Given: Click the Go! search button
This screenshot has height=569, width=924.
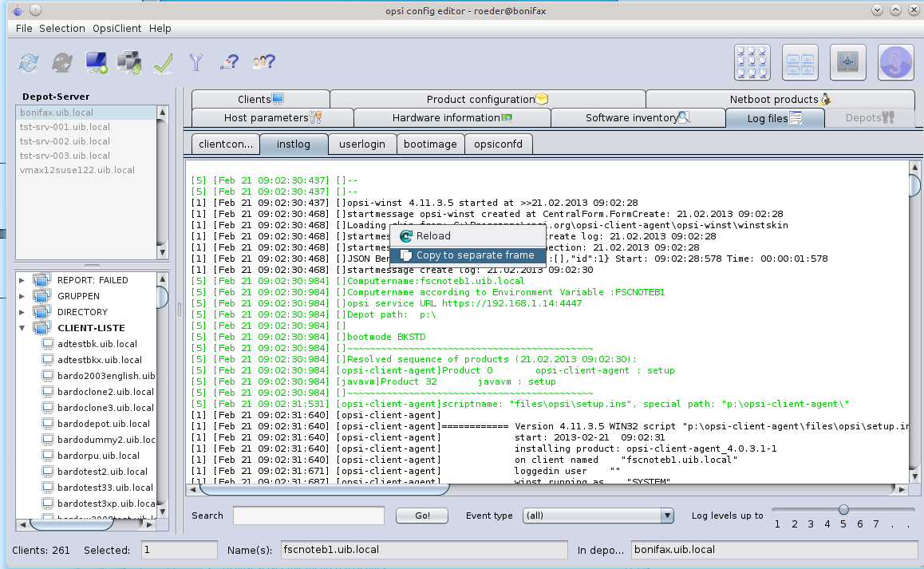Looking at the screenshot, I should pos(422,516).
